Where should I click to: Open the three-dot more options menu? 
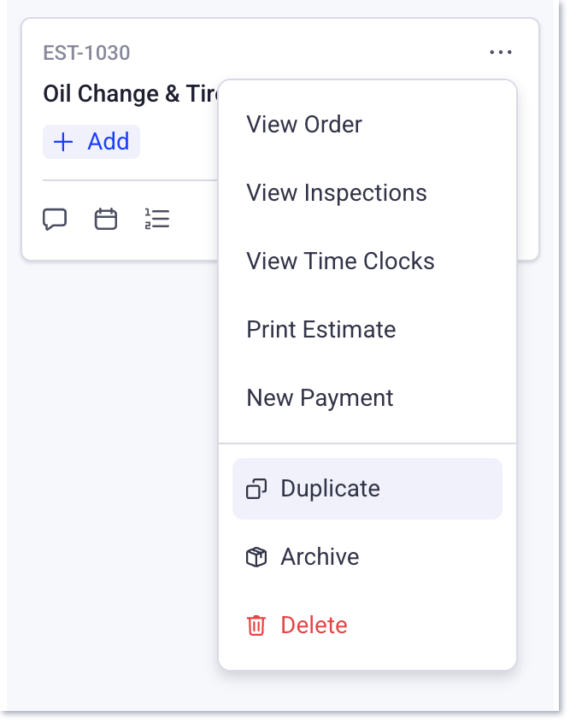pos(501,52)
